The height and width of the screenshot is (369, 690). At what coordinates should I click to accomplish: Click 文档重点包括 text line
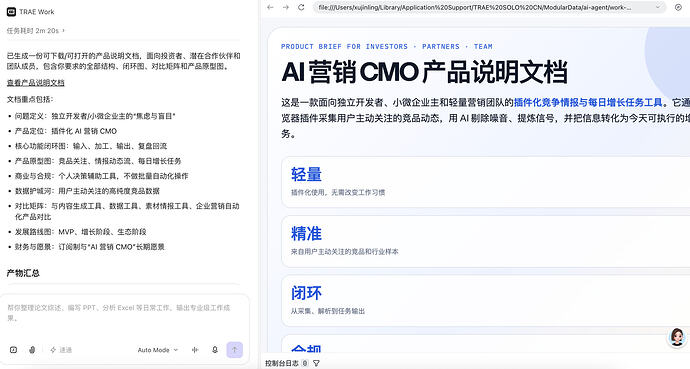pos(30,99)
